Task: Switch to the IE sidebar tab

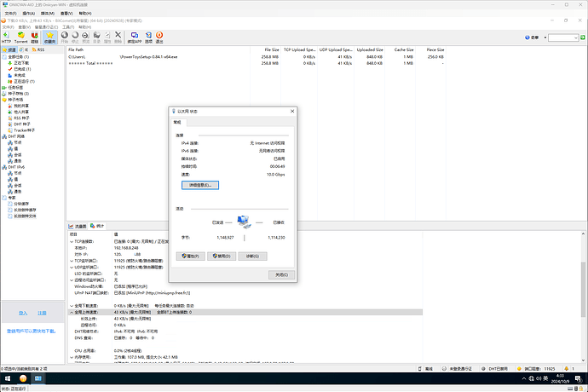Action: tap(24, 49)
